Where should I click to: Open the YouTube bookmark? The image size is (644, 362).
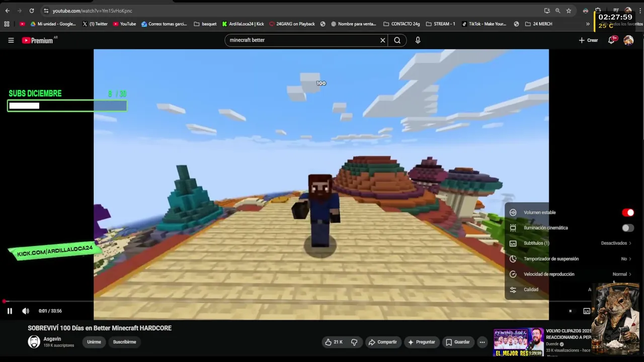click(x=124, y=24)
